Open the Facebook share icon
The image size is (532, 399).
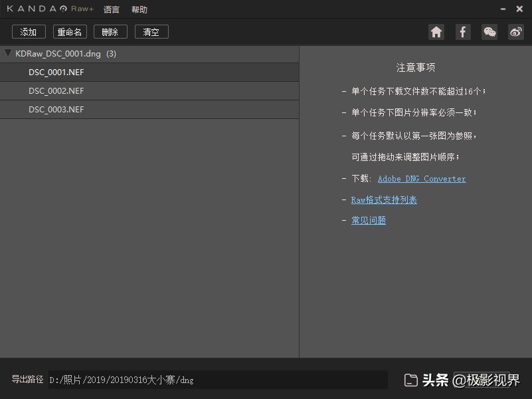click(463, 31)
